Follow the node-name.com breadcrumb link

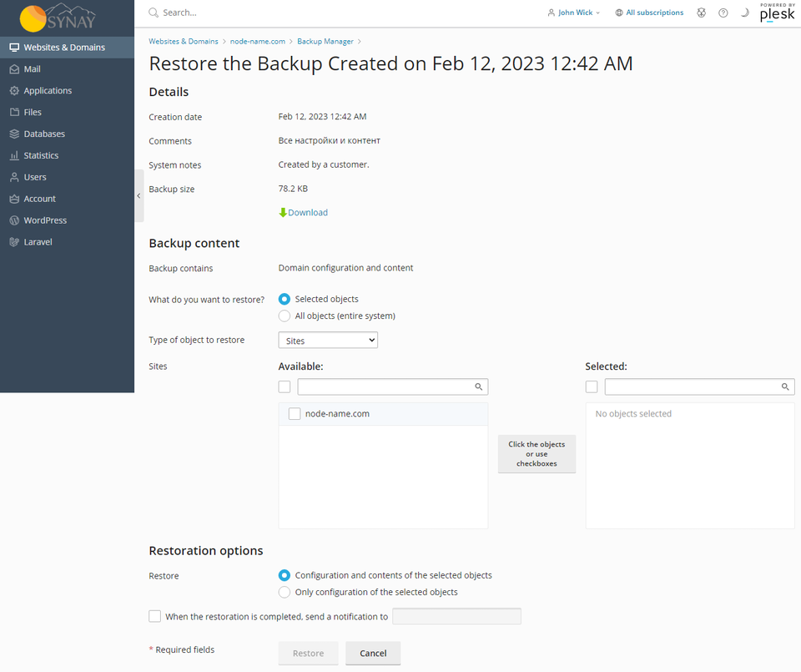tap(258, 42)
